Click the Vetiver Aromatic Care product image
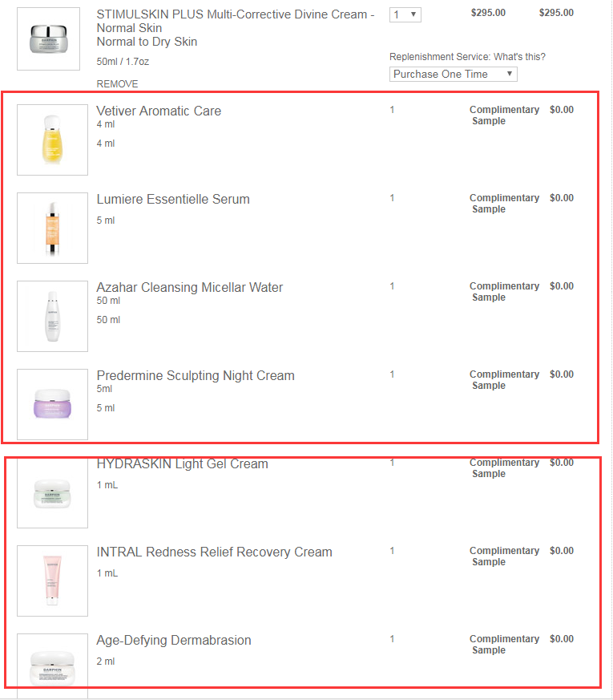This screenshot has width=613, height=700. pos(52,140)
